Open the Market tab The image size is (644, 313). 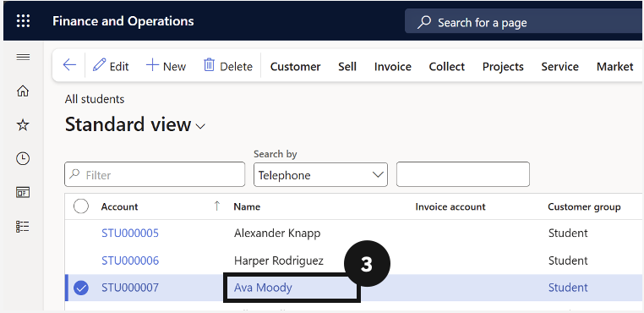[614, 67]
